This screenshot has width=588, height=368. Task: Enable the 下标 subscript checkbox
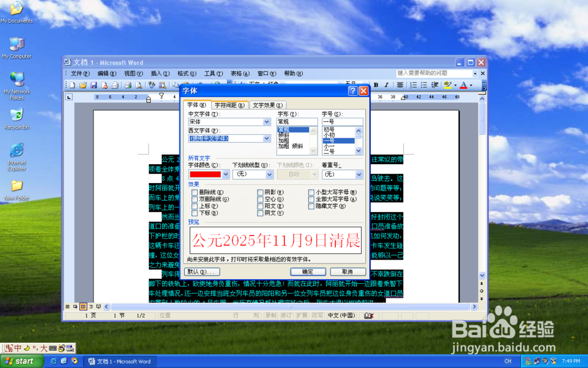pyautogui.click(x=194, y=213)
